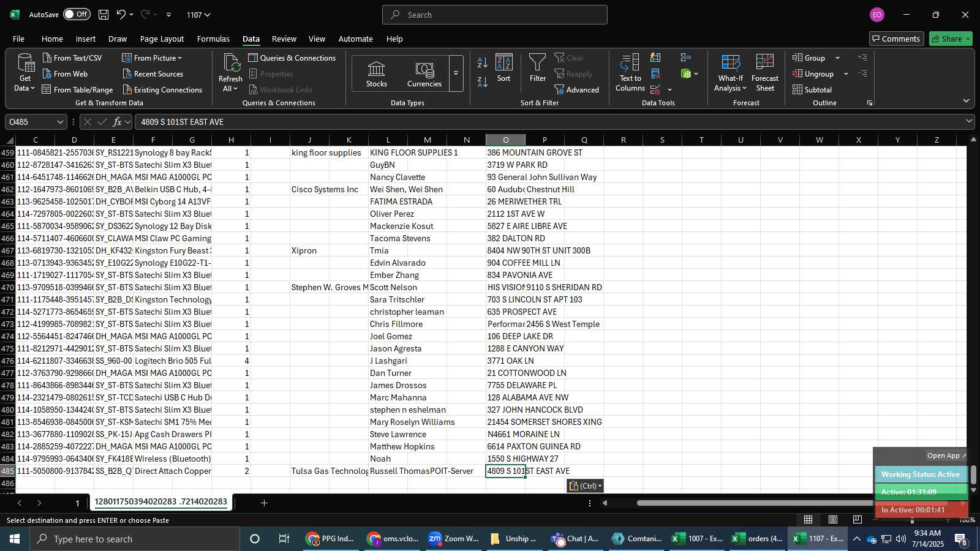Open the 1107 file name dropdown
Viewport: 980px width, 551px height.
pos(198,15)
